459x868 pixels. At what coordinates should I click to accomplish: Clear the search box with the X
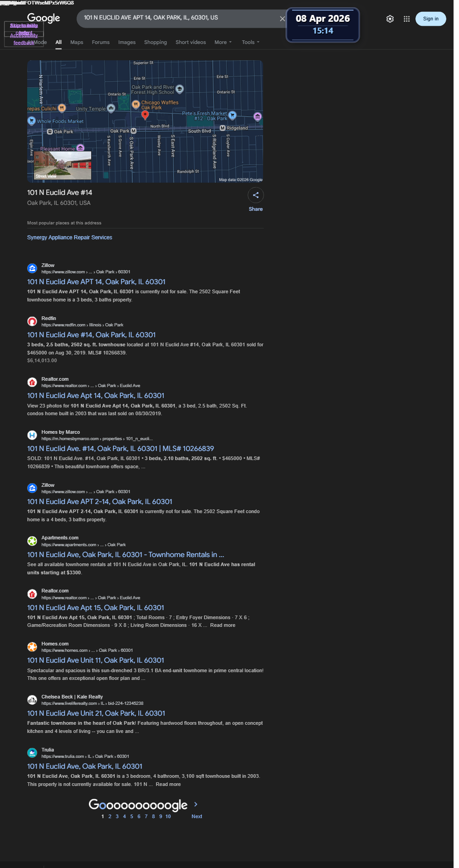pyautogui.click(x=282, y=19)
